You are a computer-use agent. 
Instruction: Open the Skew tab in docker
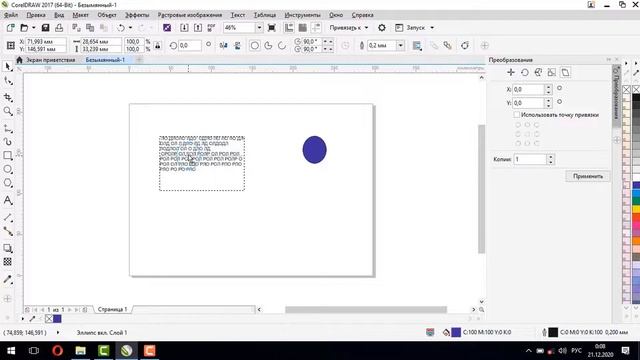[565, 73]
